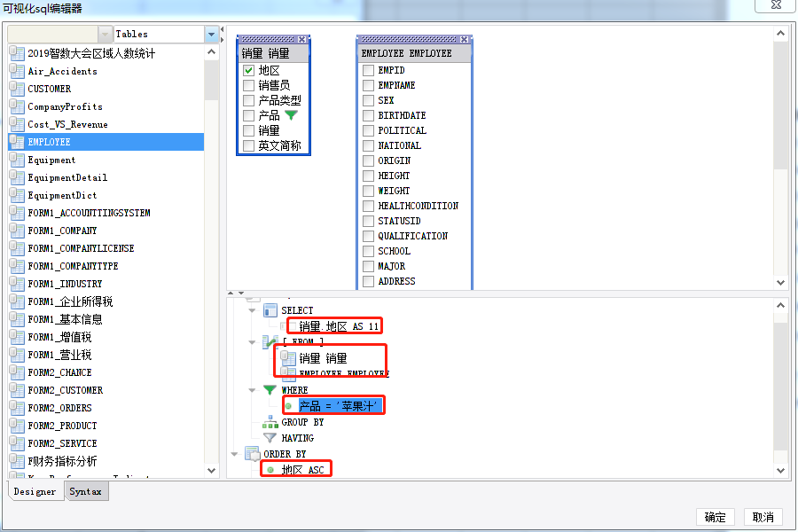The image size is (798, 532).
Task: Check the EMPID column checkbox
Action: click(369, 70)
